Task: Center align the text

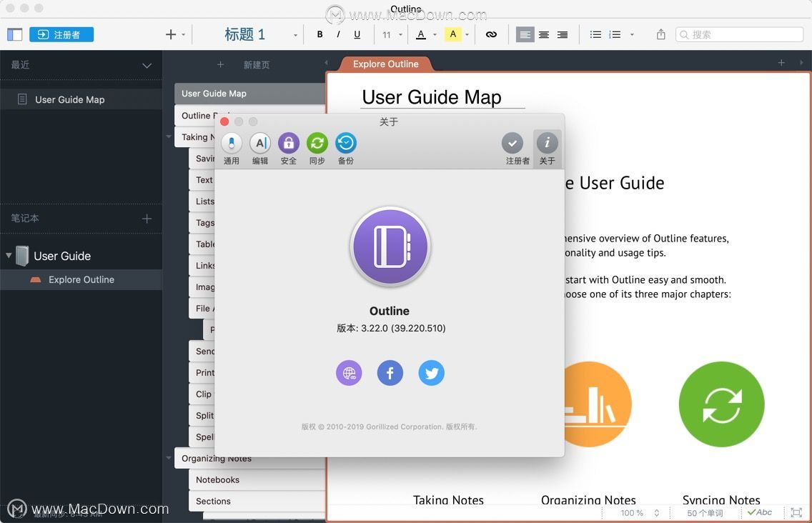Action: (544, 35)
